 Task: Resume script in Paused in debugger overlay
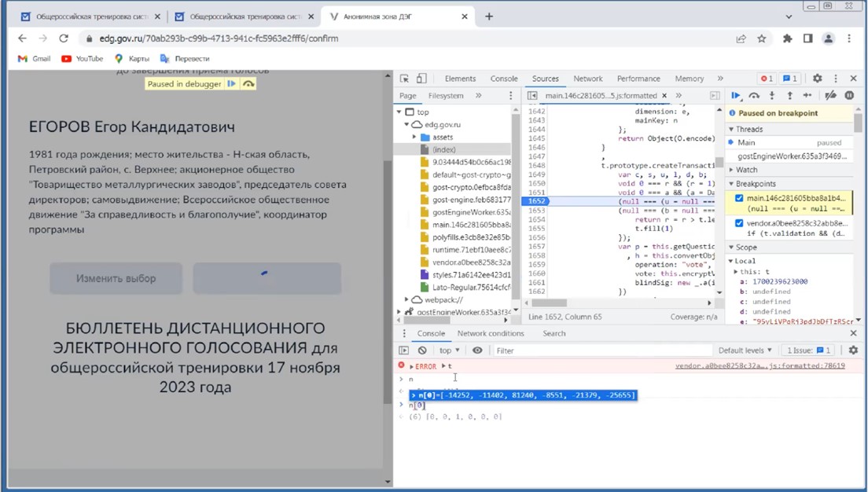tap(231, 83)
